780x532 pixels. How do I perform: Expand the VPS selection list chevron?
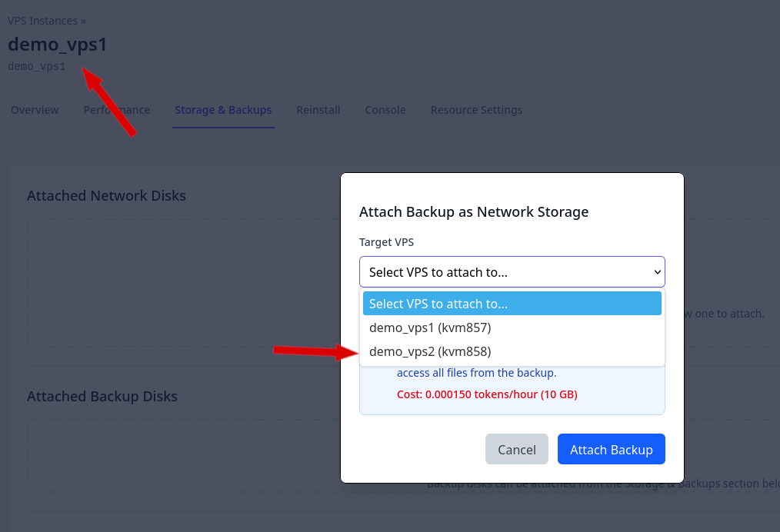(x=658, y=271)
